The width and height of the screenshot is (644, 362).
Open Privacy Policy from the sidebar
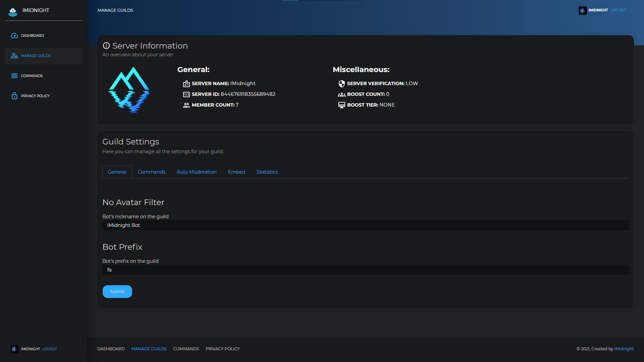pyautogui.click(x=44, y=96)
